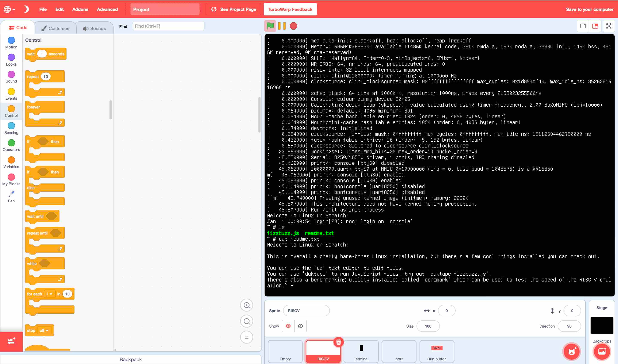Open the Choose a Backdrop button
The width and height of the screenshot is (618, 364).
[x=602, y=352]
